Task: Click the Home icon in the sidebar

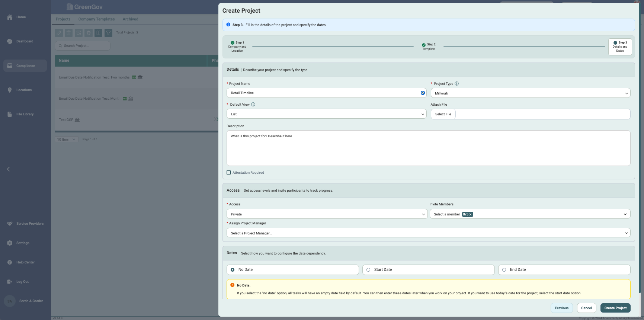Action: 10,17
